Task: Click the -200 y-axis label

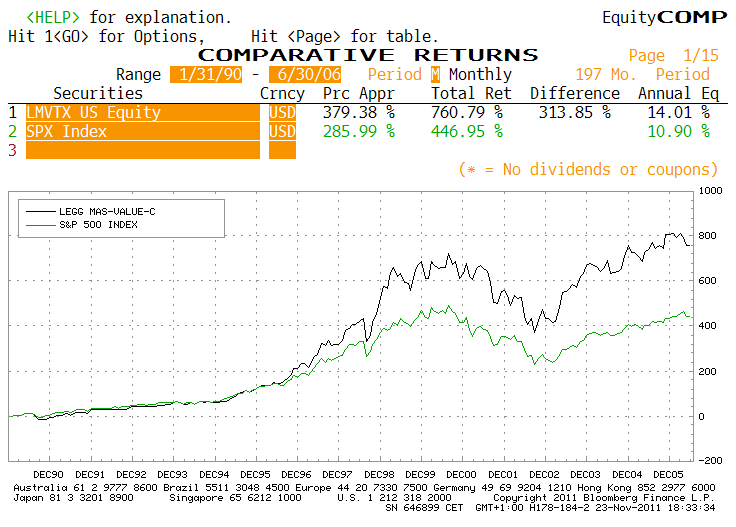Action: [711, 461]
